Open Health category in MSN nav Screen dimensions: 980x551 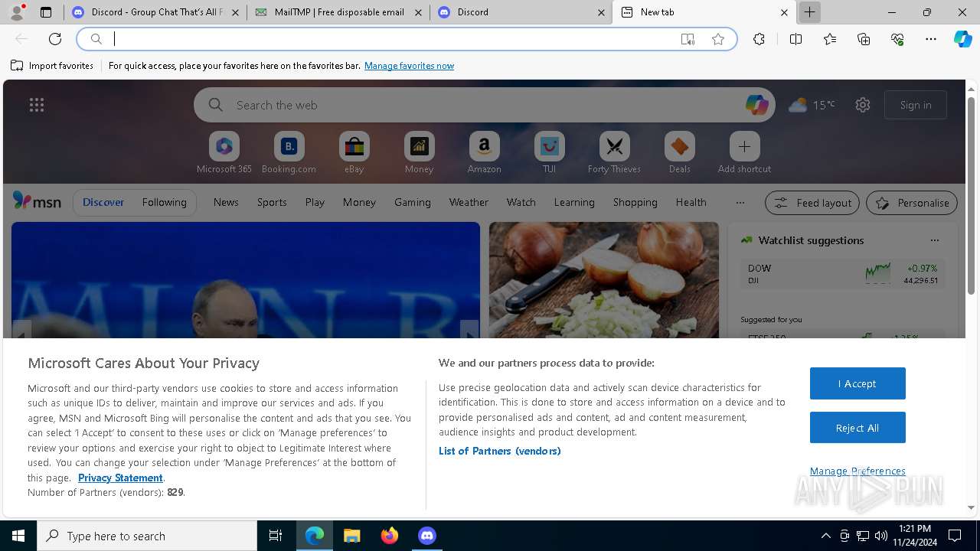691,202
